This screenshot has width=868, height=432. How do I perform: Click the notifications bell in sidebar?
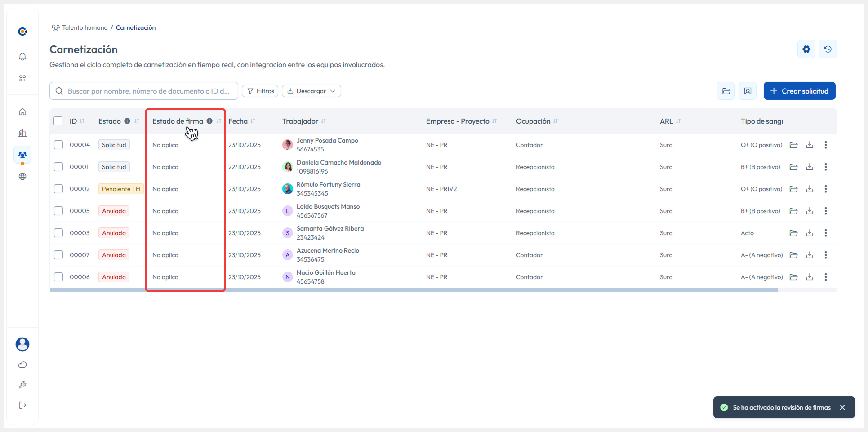[x=22, y=57]
